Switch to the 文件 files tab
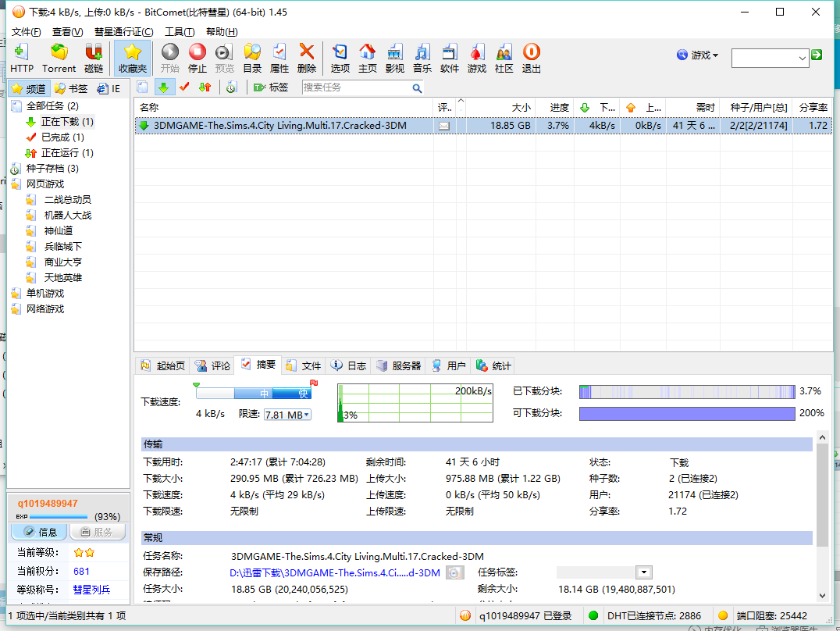Screen dimensions: 840x631 point(304,365)
